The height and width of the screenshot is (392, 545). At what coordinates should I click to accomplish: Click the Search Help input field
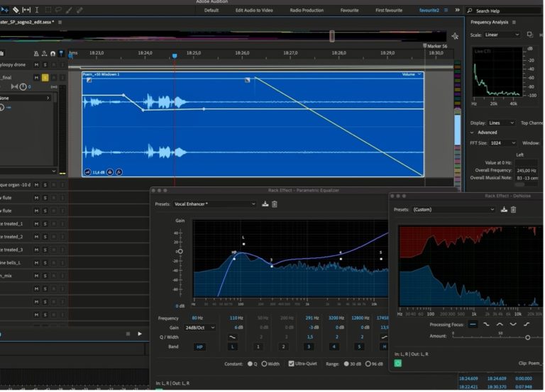click(x=505, y=11)
